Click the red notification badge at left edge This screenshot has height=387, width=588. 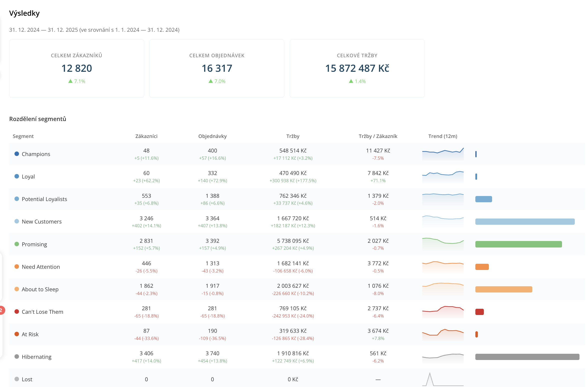tap(1, 310)
